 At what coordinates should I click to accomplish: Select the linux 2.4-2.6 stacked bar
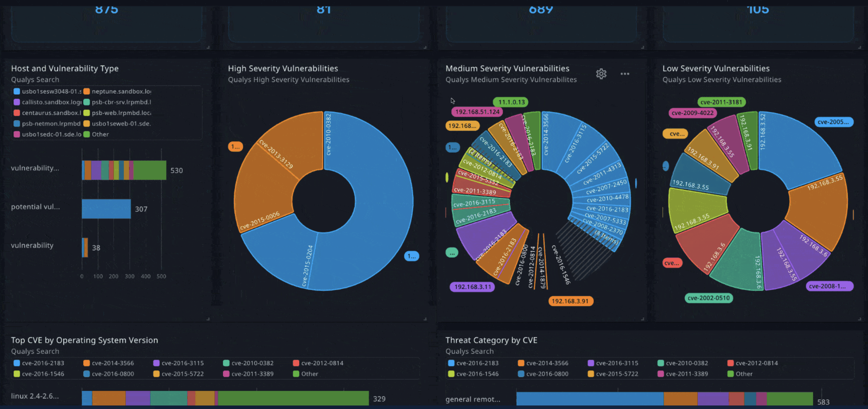click(x=225, y=398)
